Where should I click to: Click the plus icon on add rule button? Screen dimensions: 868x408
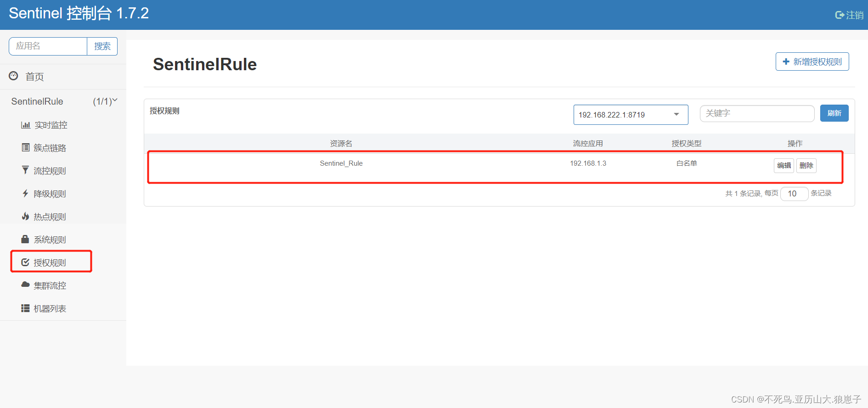click(786, 61)
